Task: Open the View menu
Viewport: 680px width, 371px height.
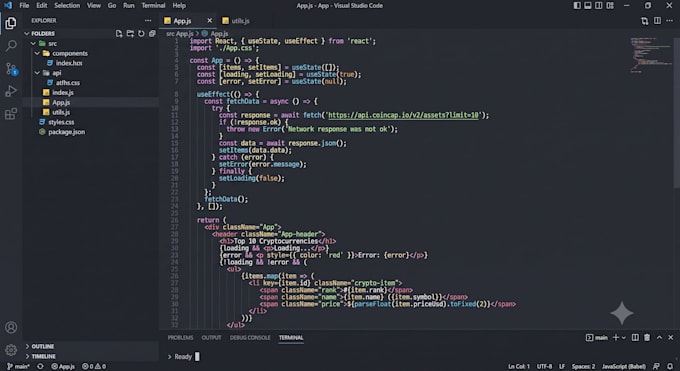Action: tap(94, 6)
